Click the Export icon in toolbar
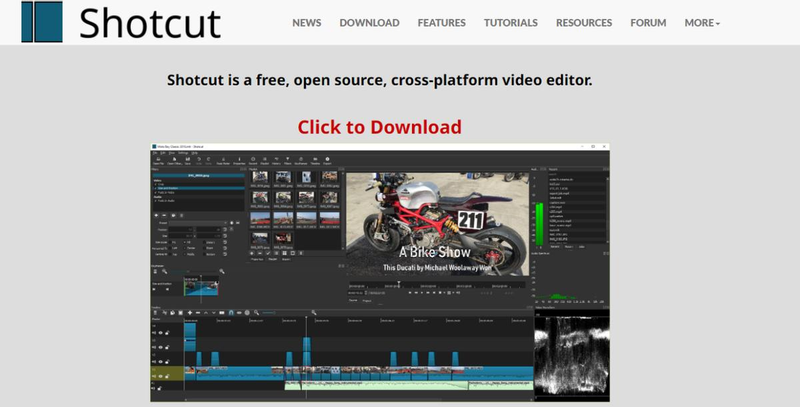This screenshot has width=800, height=407. click(x=327, y=158)
